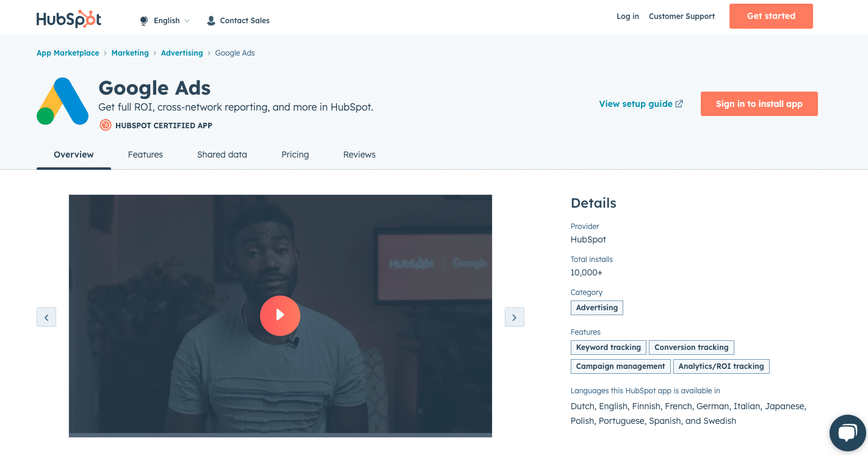The width and height of the screenshot is (868, 455).
Task: Play the Google Ads video
Action: coord(280,316)
